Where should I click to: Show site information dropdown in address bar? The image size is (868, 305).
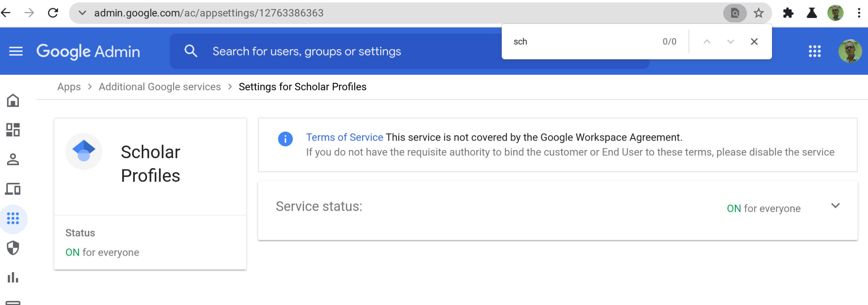pyautogui.click(x=82, y=13)
